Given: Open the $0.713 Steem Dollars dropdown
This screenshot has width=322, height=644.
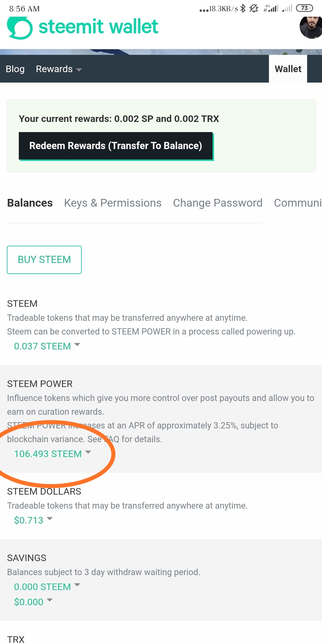Looking at the screenshot, I should [33, 520].
